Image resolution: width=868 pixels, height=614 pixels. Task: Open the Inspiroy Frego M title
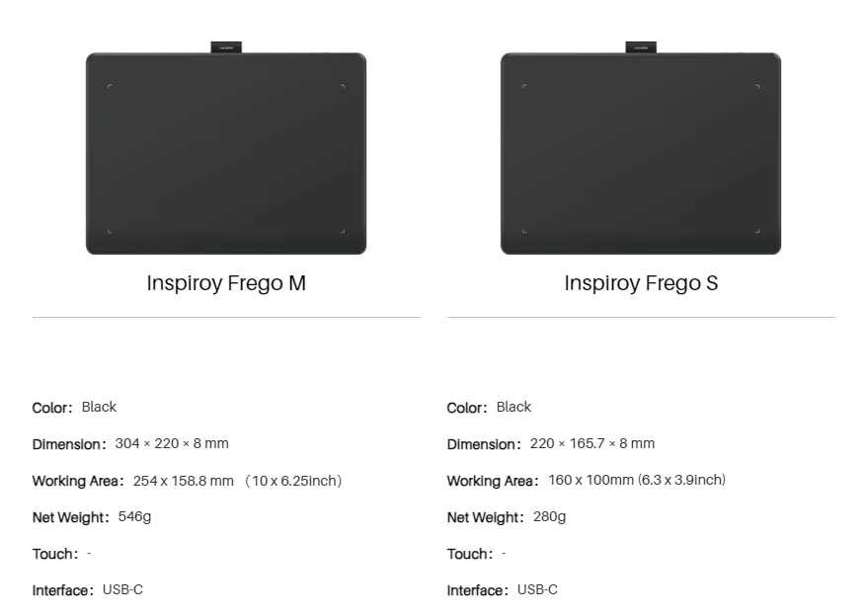pyautogui.click(x=226, y=283)
